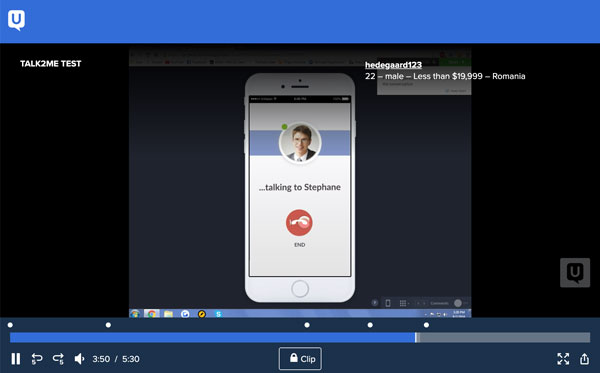This screenshot has width=600, height=373.
Task: Click the Skype icon in taskbar
Action: 218,314
